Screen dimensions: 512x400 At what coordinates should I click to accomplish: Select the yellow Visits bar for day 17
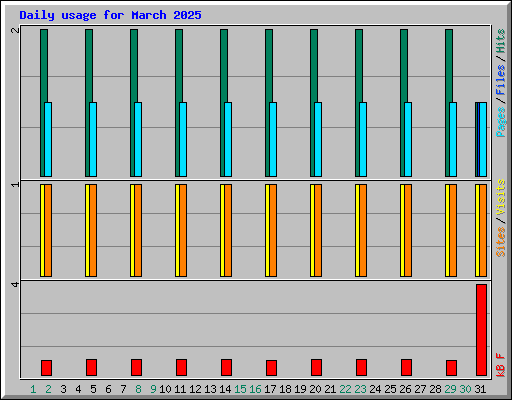(x=267, y=230)
